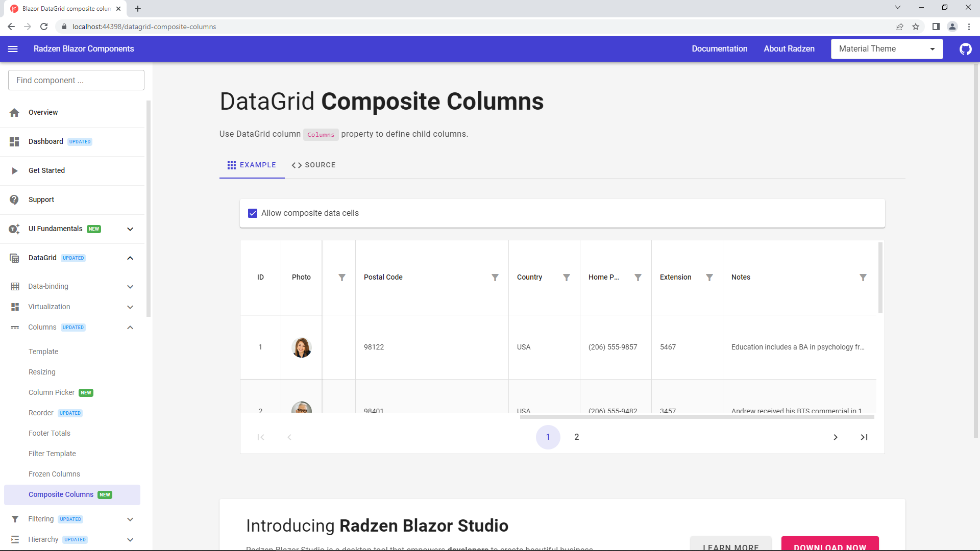Reload the page in the browser
The width and height of the screenshot is (980, 551).
[x=44, y=27]
